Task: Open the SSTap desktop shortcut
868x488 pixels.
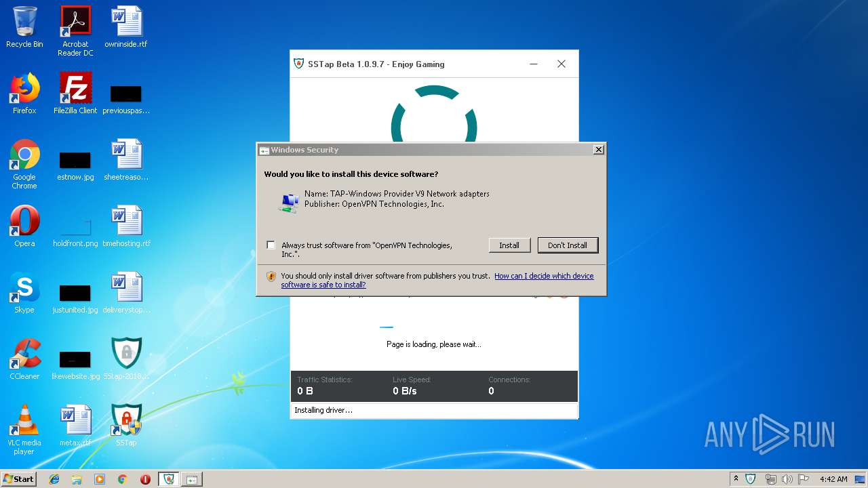Action: tap(126, 426)
